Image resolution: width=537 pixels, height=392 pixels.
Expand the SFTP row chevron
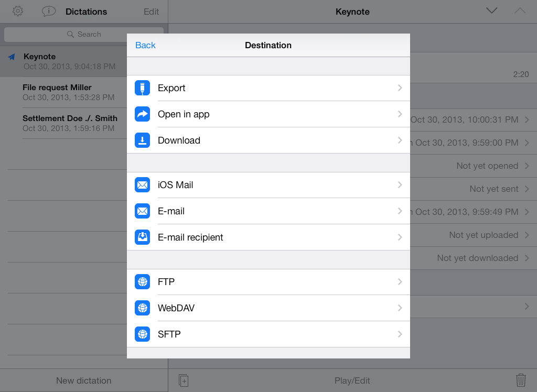click(x=400, y=334)
